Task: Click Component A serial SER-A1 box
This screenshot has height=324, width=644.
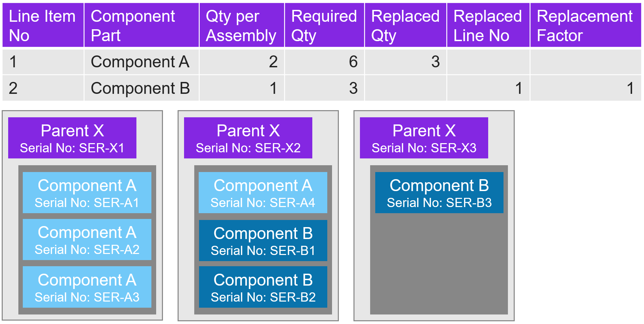Action: [87, 193]
